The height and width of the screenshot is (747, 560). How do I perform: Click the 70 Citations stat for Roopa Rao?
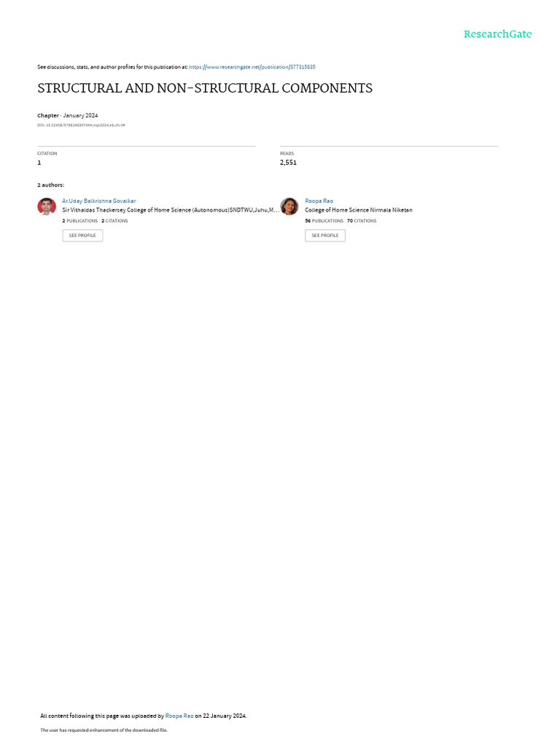(362, 221)
